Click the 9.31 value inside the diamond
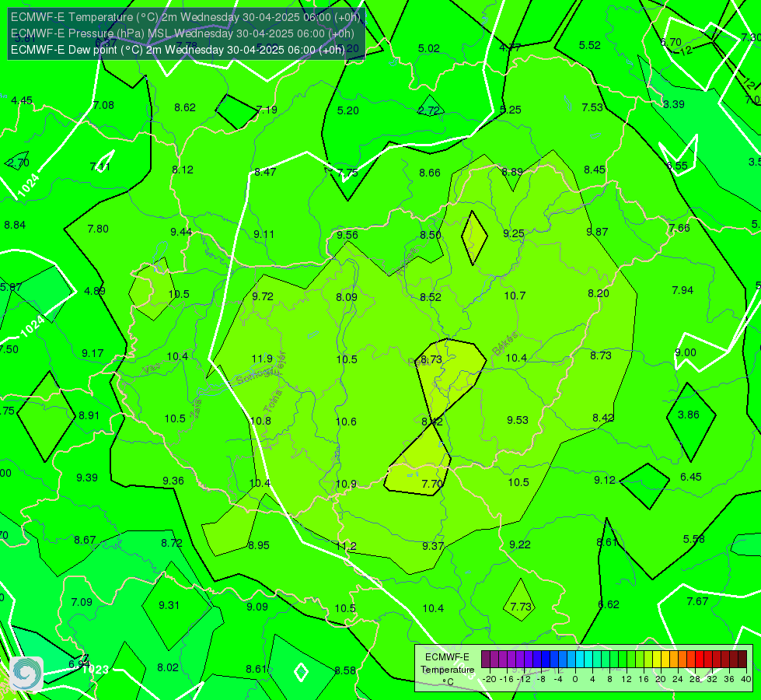 (x=169, y=605)
